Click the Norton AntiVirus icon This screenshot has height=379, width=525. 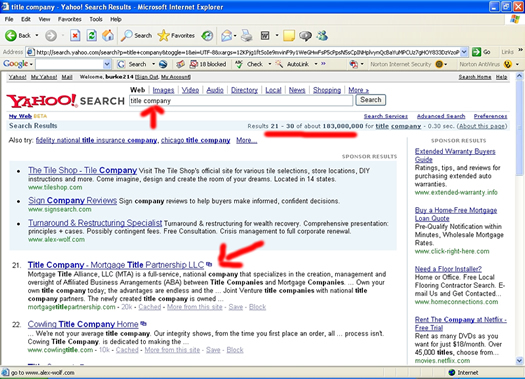tap(508, 64)
